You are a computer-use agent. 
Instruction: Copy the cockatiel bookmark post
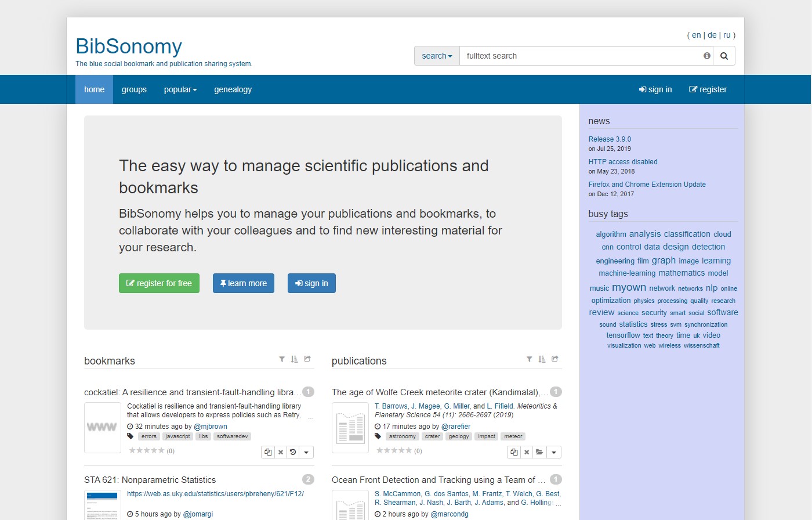pos(268,452)
